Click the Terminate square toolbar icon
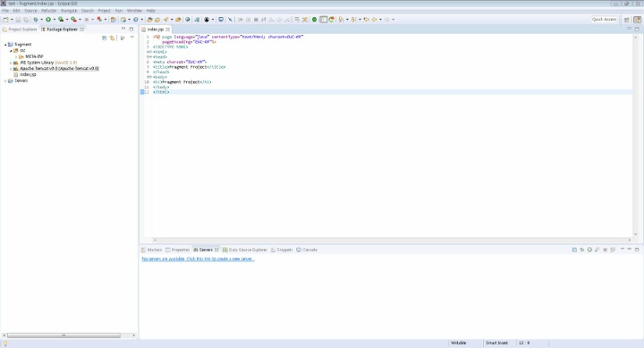The width and height of the screenshot is (644, 348). click(x=256, y=20)
